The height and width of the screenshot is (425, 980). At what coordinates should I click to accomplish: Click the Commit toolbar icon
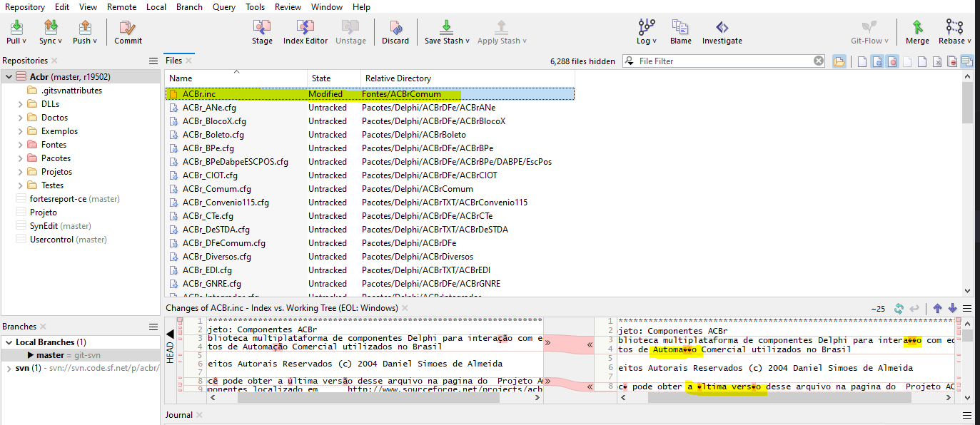click(x=128, y=27)
